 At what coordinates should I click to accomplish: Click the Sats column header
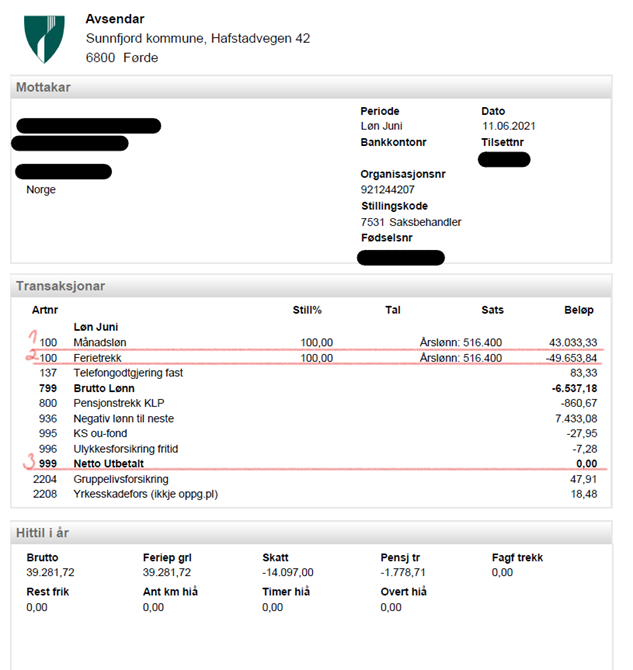(x=492, y=310)
